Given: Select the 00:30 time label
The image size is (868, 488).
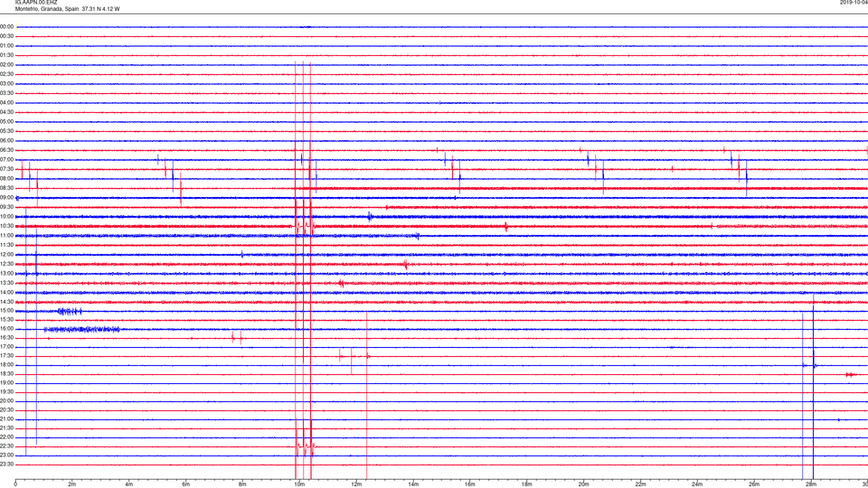Looking at the screenshot, I should point(6,36).
